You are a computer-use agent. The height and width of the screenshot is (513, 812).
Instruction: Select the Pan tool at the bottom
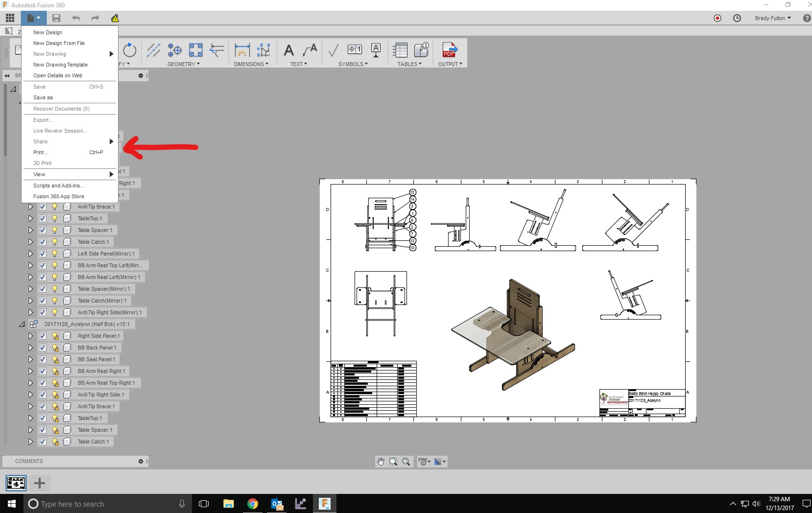coord(381,462)
